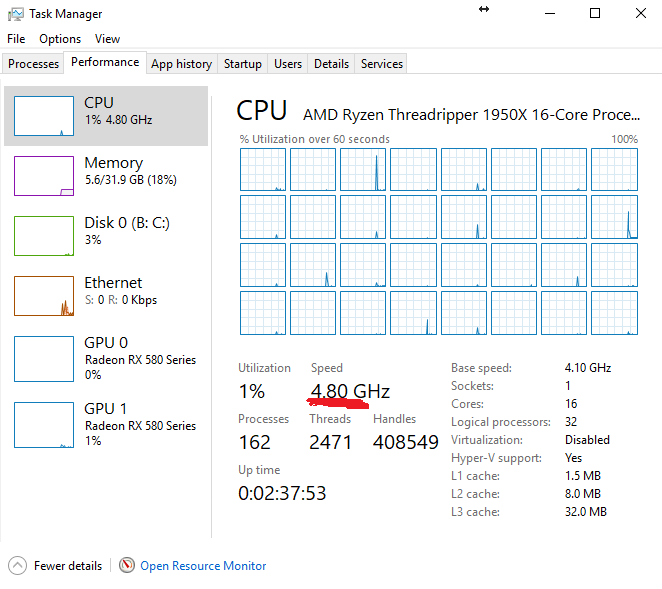Switch to the Processes tab
Viewport: 662px width, 589px height.
[x=33, y=64]
